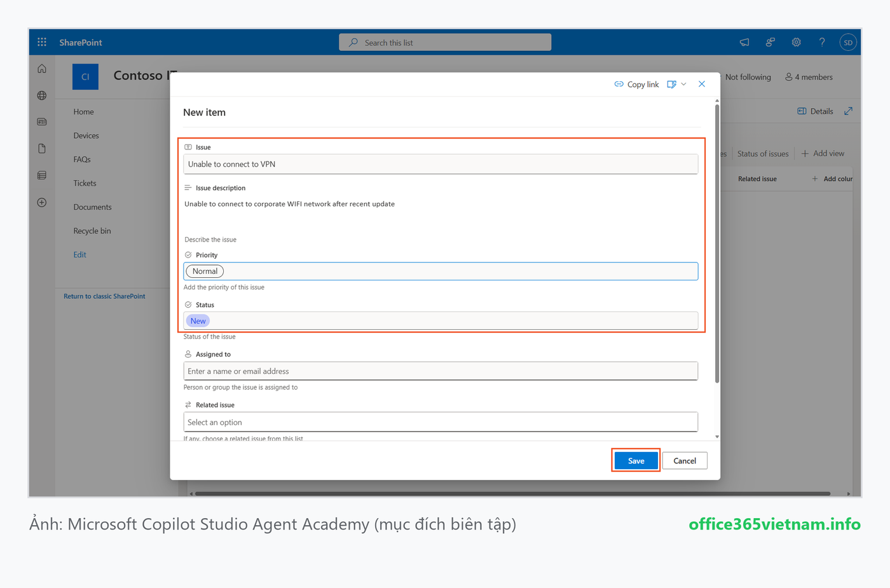The width and height of the screenshot is (890, 588).
Task: View the 4 members list
Action: tap(809, 77)
